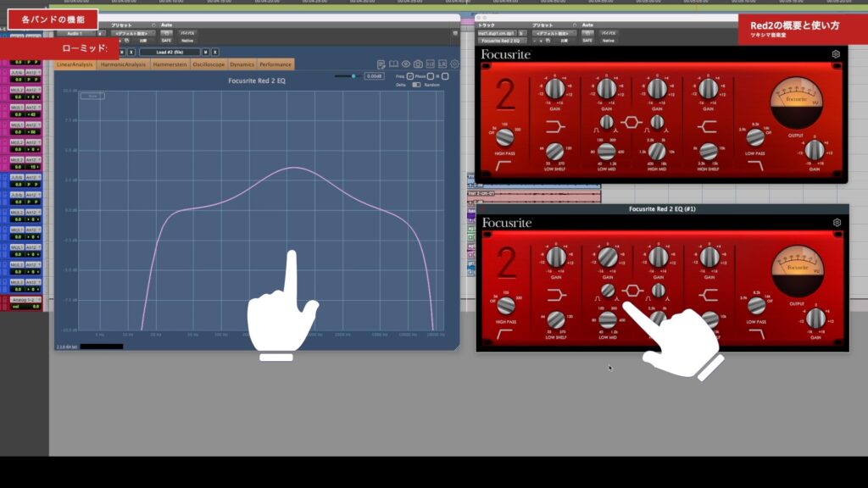Open the Audio 1 track selector
The width and height of the screenshot is (868, 488).
pos(75,33)
